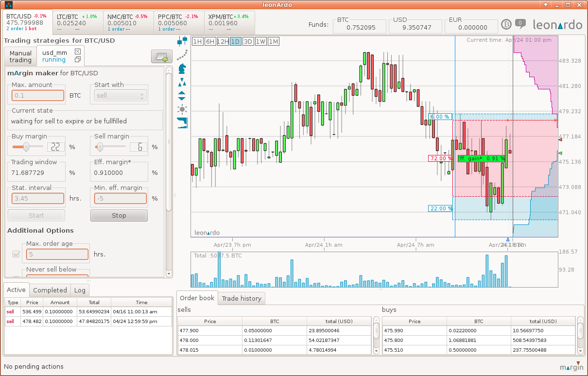588x376 pixels.
Task: Click the three-triangles chart tool icon
Action: coord(182,82)
